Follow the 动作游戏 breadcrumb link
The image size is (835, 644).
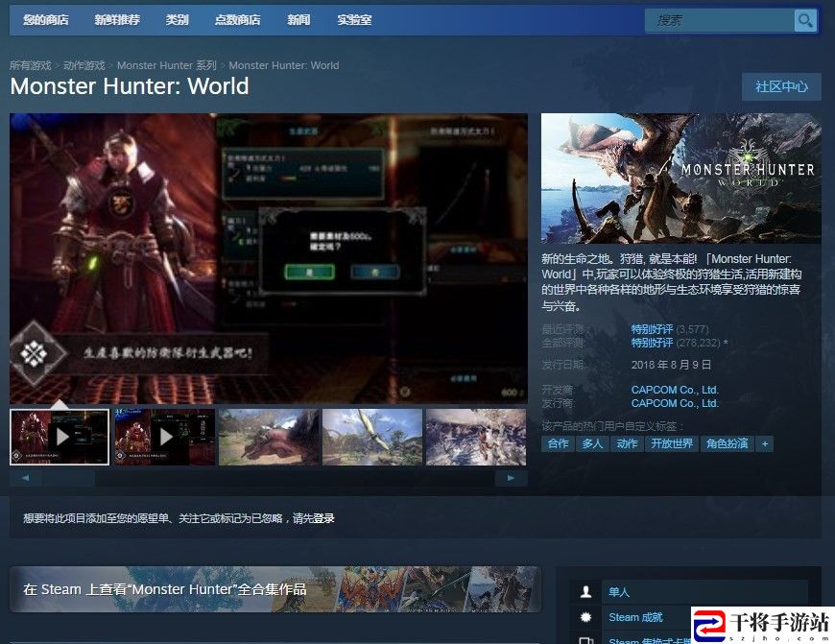pyautogui.click(x=84, y=65)
